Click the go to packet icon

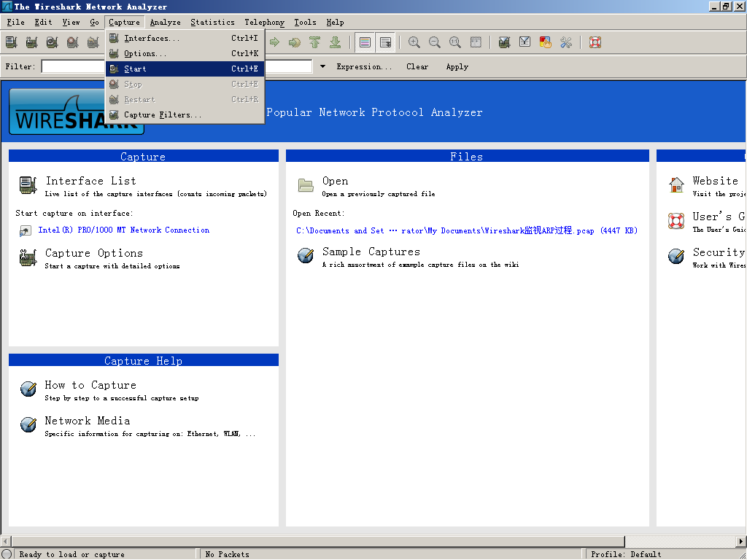[295, 42]
